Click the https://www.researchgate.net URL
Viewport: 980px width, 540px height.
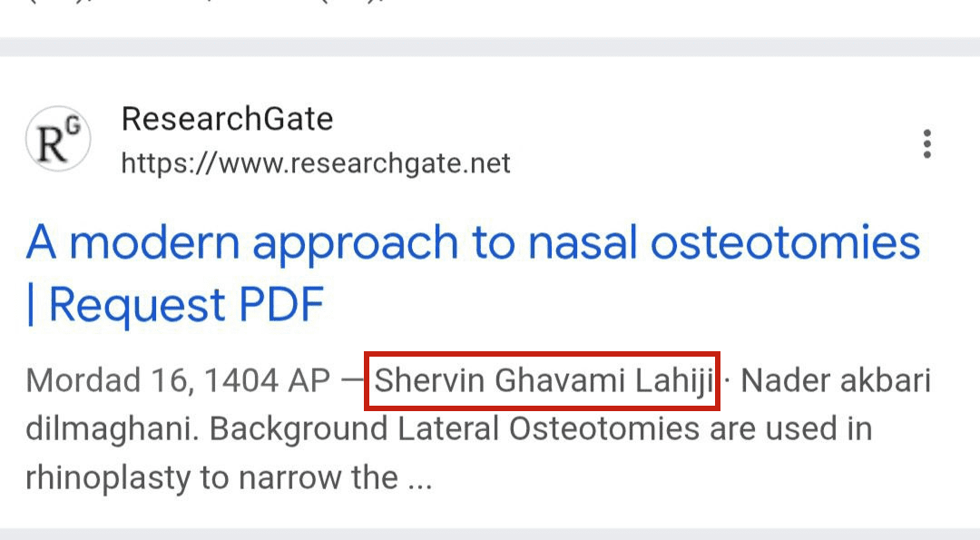coord(316,163)
